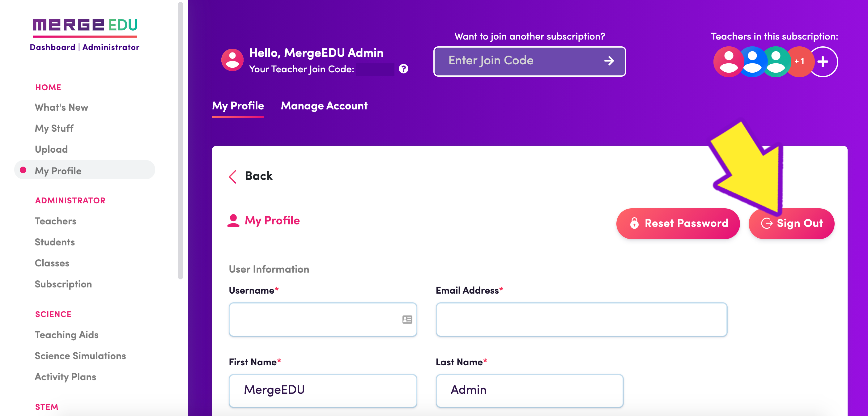Screen dimensions: 868x416
Task: Open Science Simulations in sidebar
Action: pos(80,355)
